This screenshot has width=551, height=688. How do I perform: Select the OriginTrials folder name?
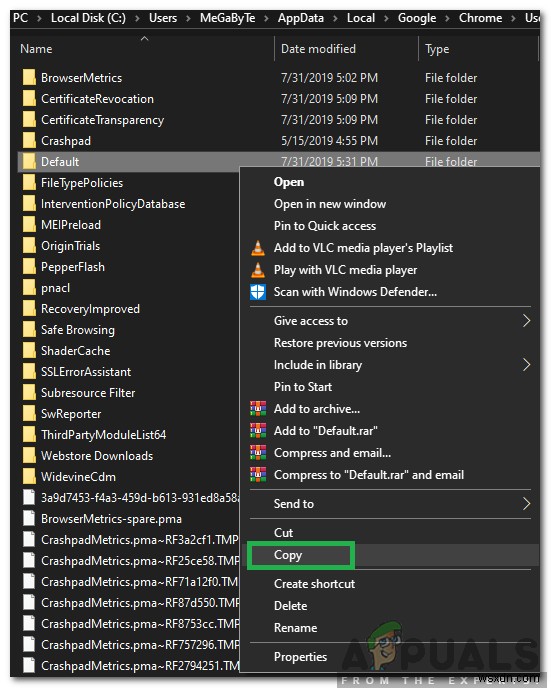70,246
